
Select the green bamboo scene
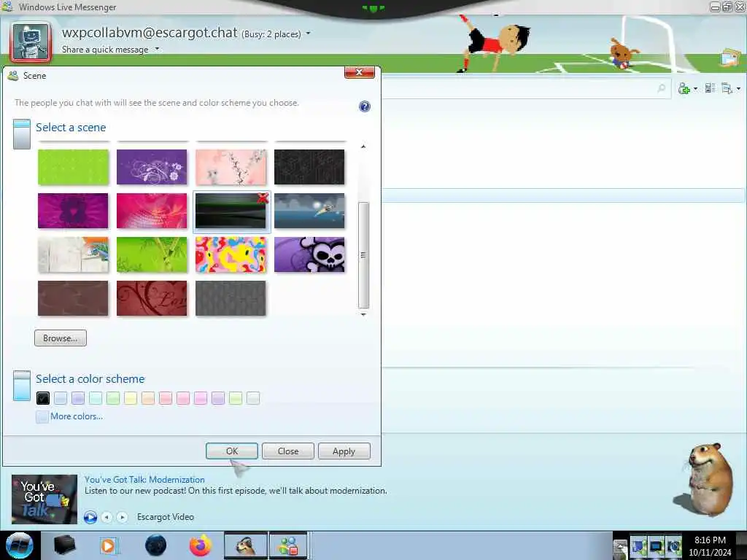pyautogui.click(x=152, y=254)
